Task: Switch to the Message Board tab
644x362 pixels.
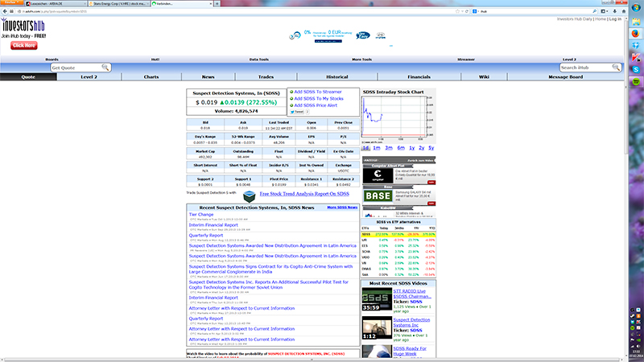Action: click(565, 76)
